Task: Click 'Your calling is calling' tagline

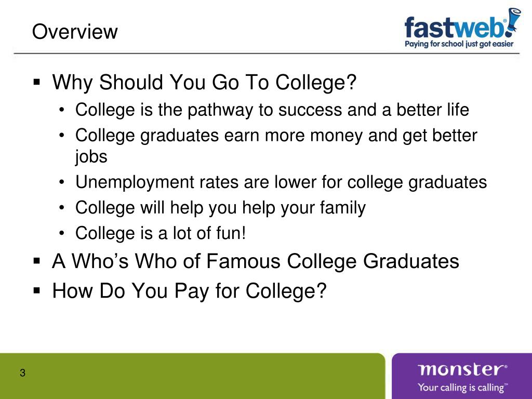Action: click(x=463, y=388)
